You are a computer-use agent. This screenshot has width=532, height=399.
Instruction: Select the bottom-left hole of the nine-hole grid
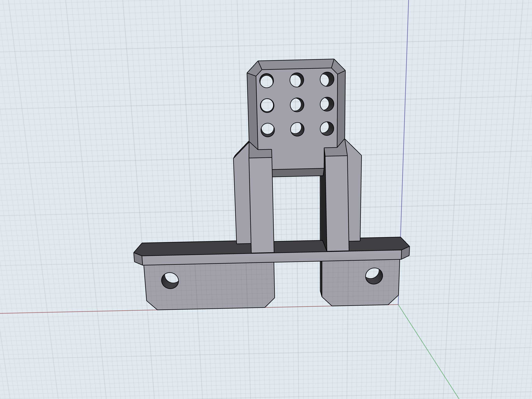click(268, 130)
